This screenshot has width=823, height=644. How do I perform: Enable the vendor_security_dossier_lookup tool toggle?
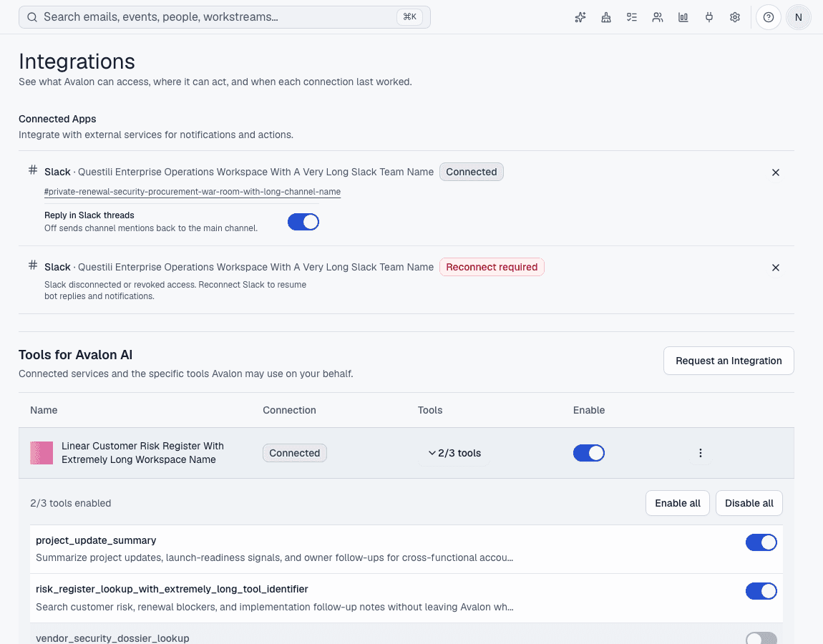761,638
